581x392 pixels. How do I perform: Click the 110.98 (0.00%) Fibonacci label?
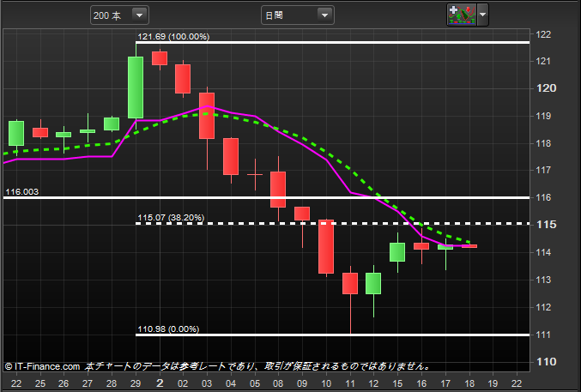[x=168, y=329]
